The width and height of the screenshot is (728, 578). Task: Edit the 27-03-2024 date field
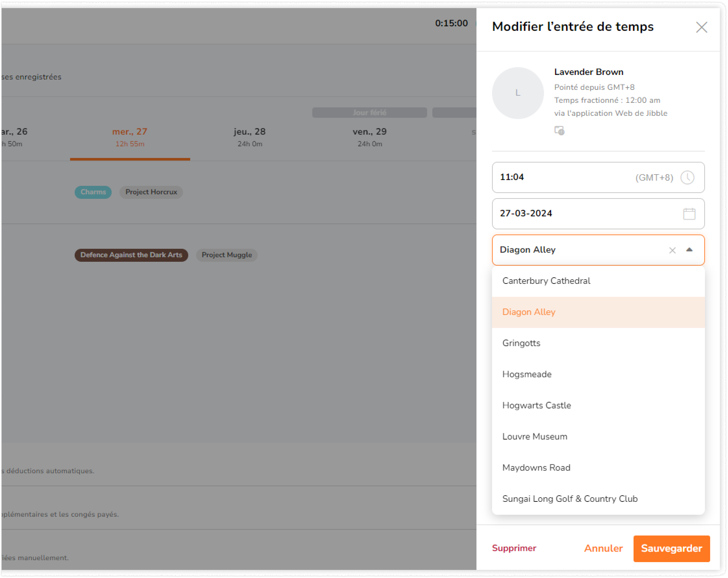[598, 214]
